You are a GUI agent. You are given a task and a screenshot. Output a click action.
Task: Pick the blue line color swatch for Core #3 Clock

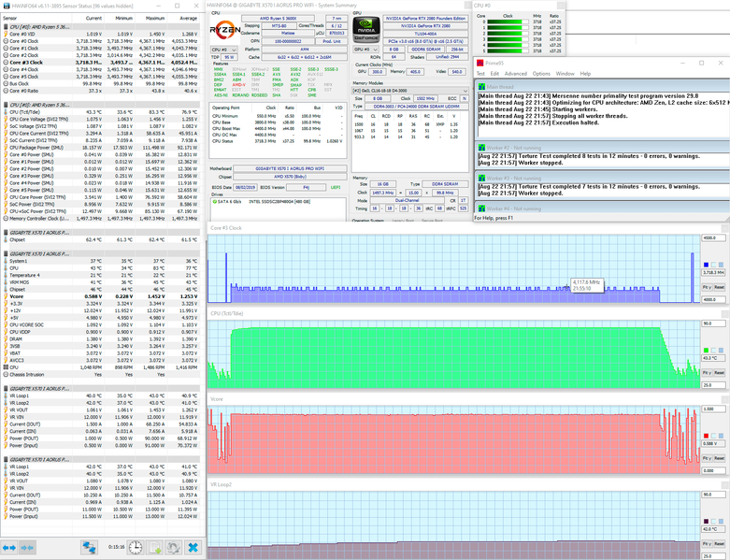[x=706, y=265]
